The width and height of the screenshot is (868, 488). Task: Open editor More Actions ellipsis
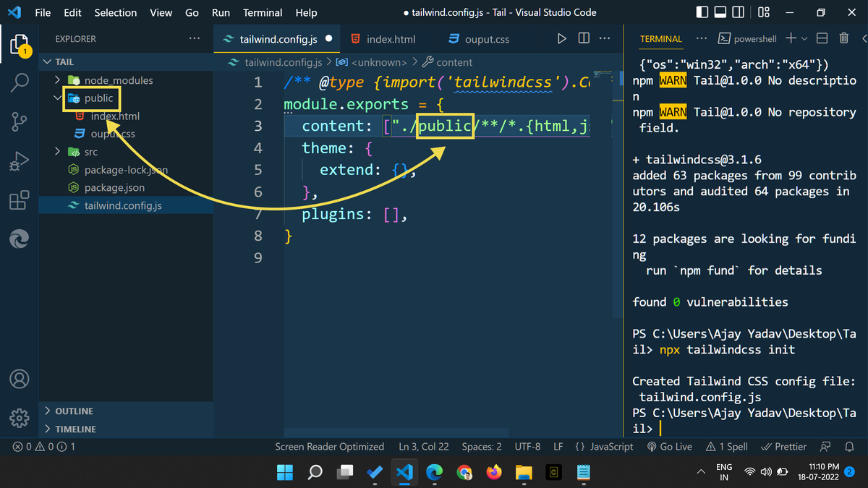606,39
